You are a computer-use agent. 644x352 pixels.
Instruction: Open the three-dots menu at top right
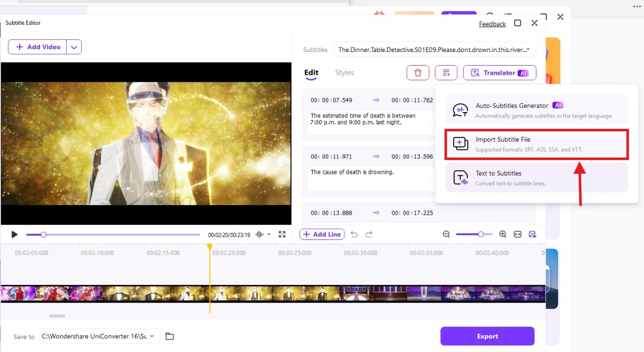click(636, 6)
